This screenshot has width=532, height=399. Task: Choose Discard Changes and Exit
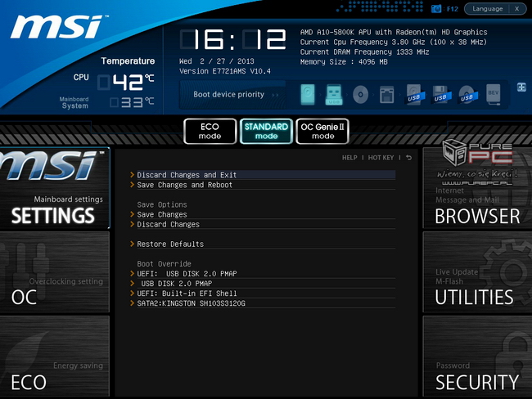(x=263, y=175)
